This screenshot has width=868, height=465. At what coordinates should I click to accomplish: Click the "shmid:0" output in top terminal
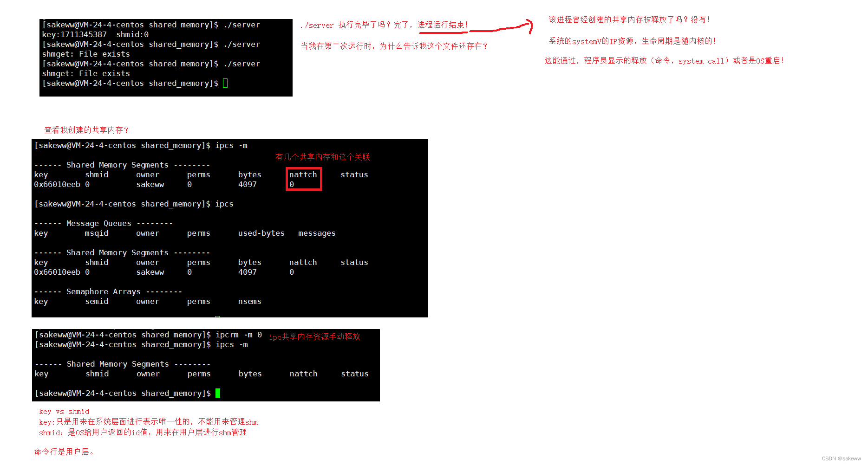tap(132, 34)
